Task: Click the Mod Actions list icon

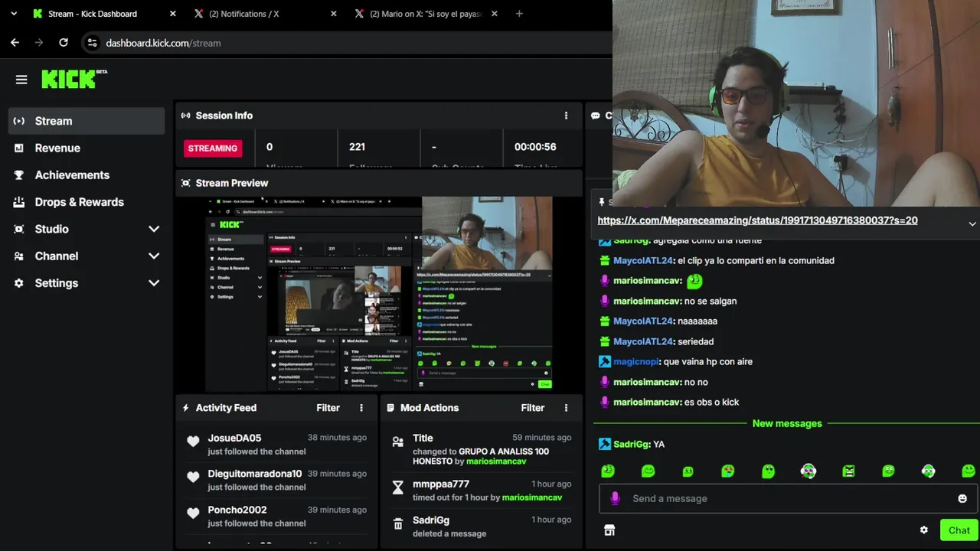Action: [390, 408]
